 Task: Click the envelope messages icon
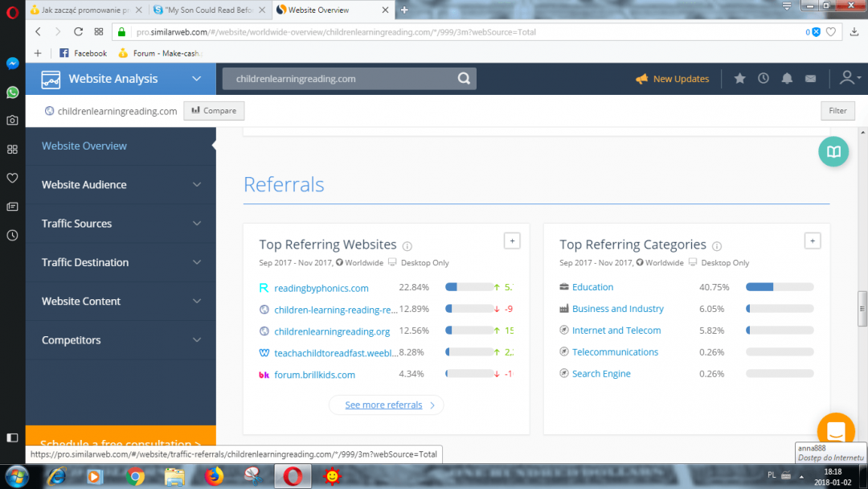click(x=810, y=79)
